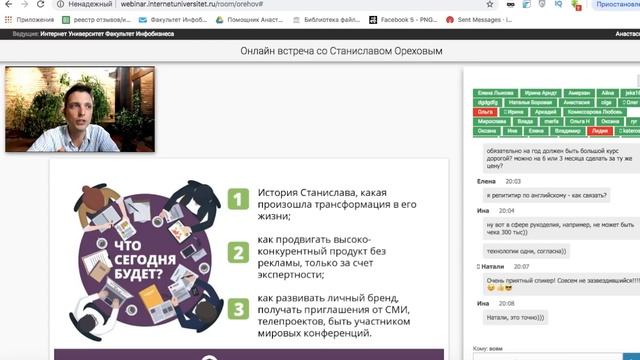Open the Приложения apps grid shortcut
The height and width of the screenshot is (360, 640).
pos(30,20)
